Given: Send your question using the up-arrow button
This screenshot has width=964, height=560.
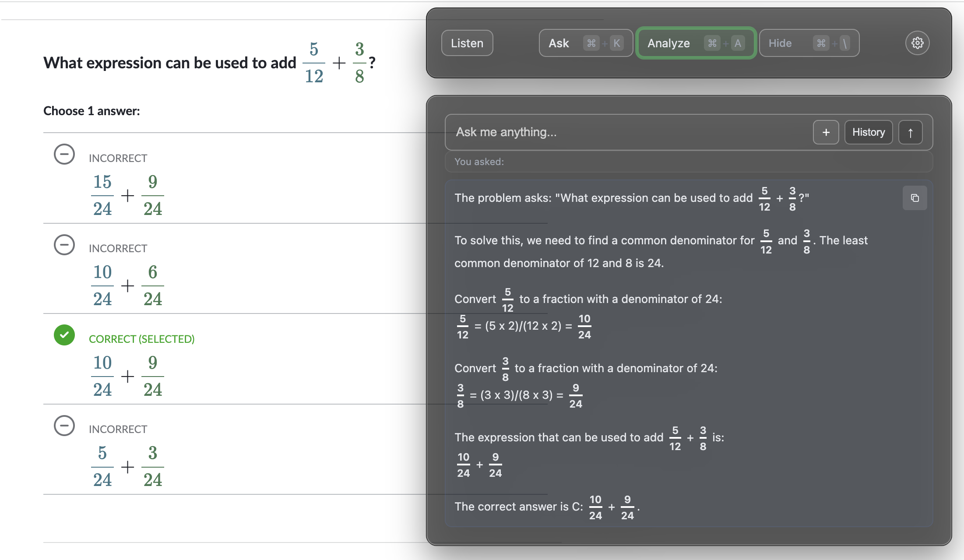Looking at the screenshot, I should pyautogui.click(x=911, y=132).
